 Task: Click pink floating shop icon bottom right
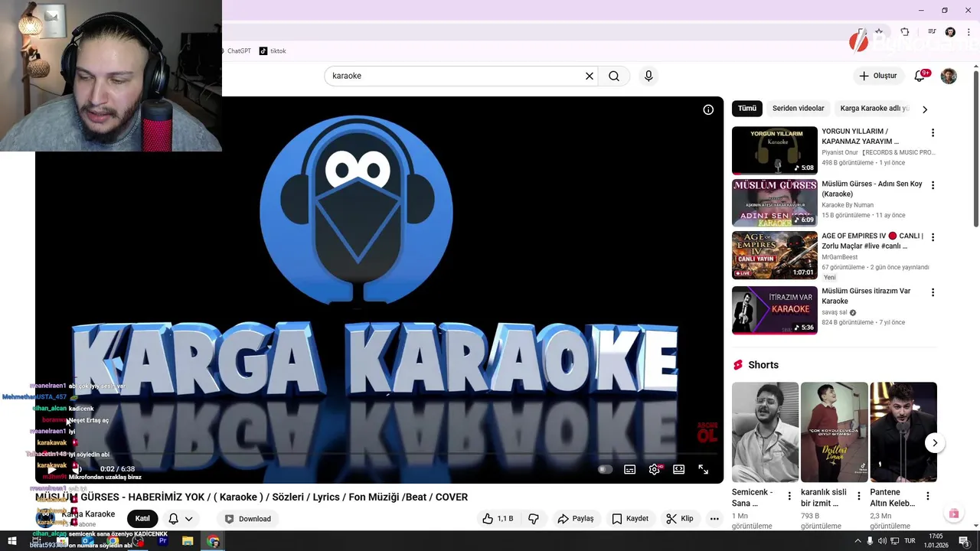953,514
